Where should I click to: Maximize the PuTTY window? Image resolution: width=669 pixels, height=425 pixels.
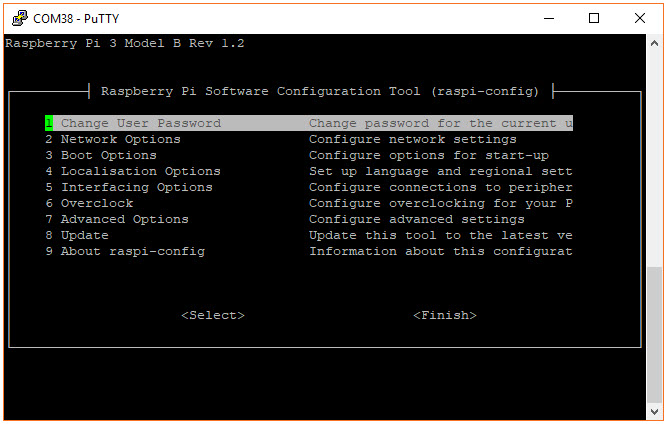[595, 17]
